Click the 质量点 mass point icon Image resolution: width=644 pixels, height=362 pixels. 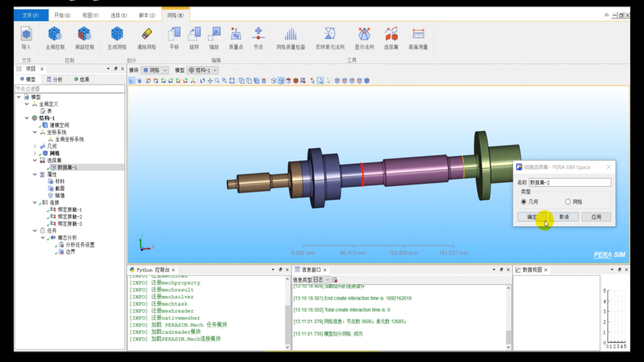236,34
